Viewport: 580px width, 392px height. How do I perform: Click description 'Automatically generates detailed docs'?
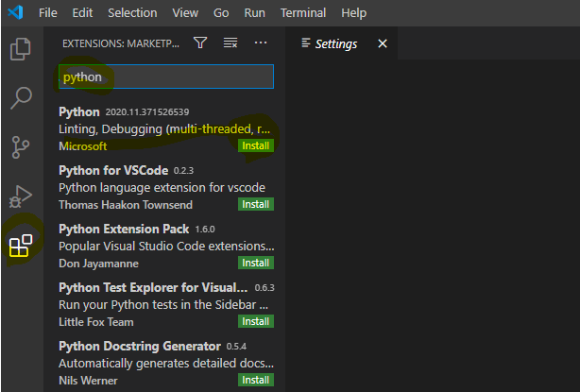[x=166, y=363]
